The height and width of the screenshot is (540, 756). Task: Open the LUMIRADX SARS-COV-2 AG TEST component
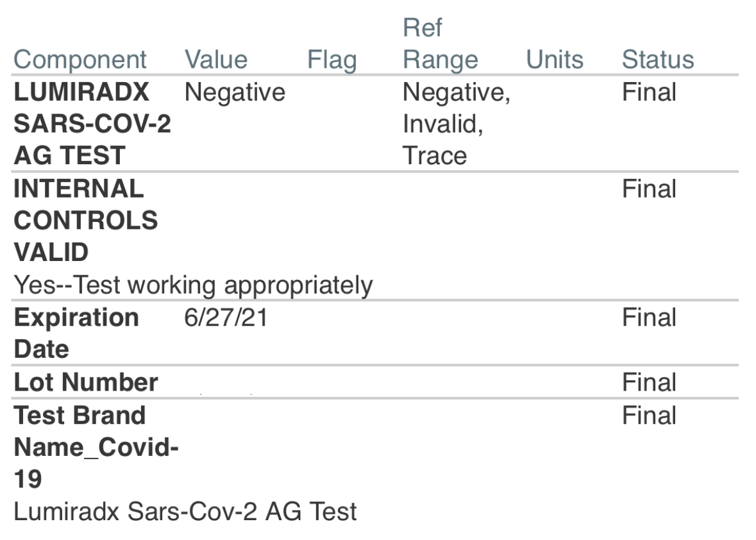coord(92,124)
